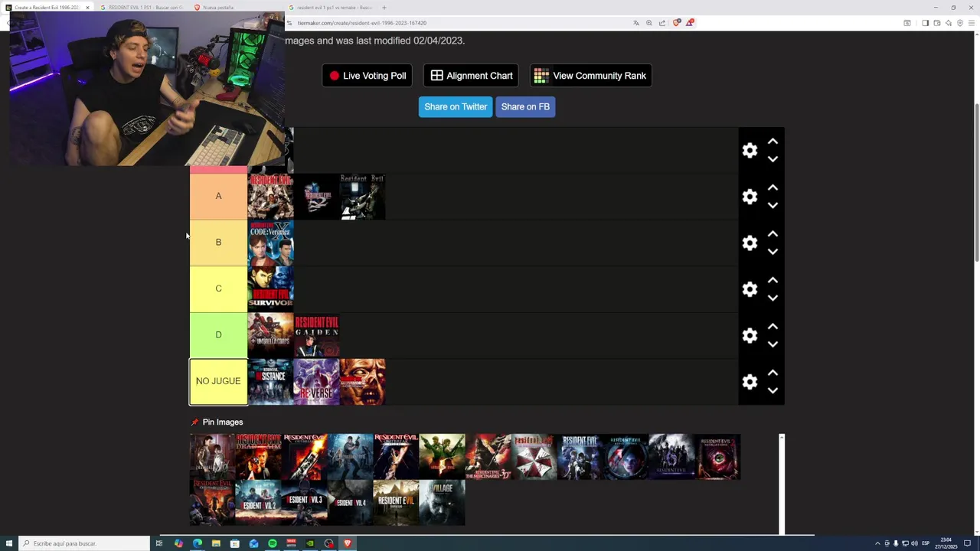This screenshot has height=551, width=980.
Task: Open Spotify from the taskbar
Action: click(273, 543)
